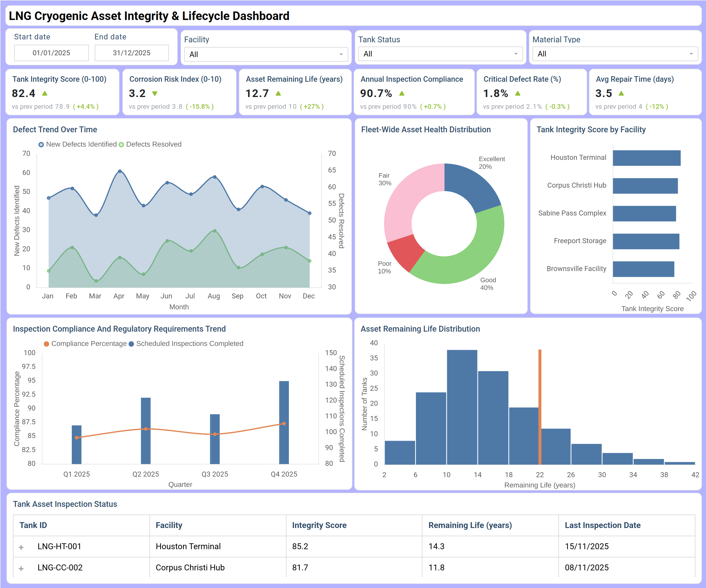Screen dimensions: 706x588
Task: Click the April new defects data point
Action: tap(120, 171)
